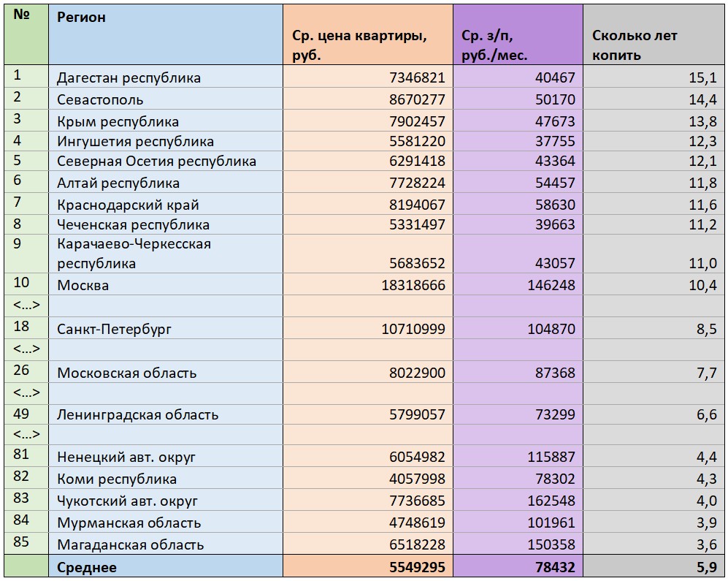Click the "Магаданская область" cell
Viewport: 728px width, 581px height.
131,544
